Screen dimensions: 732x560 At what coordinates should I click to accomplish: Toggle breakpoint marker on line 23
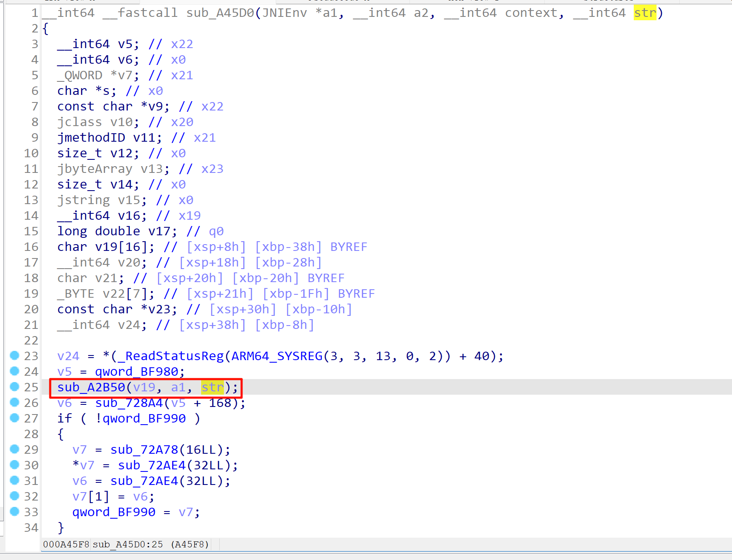[x=15, y=356]
